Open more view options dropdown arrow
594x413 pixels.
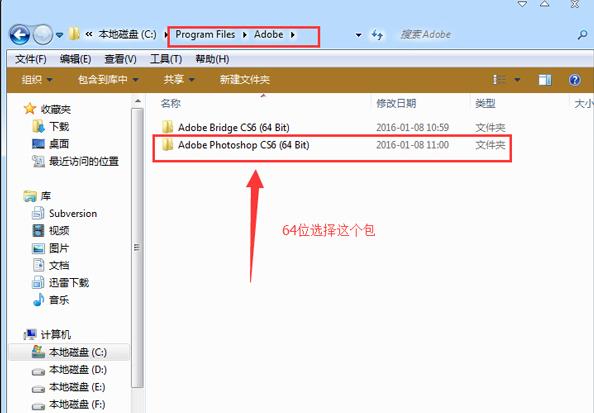pyautogui.click(x=517, y=80)
